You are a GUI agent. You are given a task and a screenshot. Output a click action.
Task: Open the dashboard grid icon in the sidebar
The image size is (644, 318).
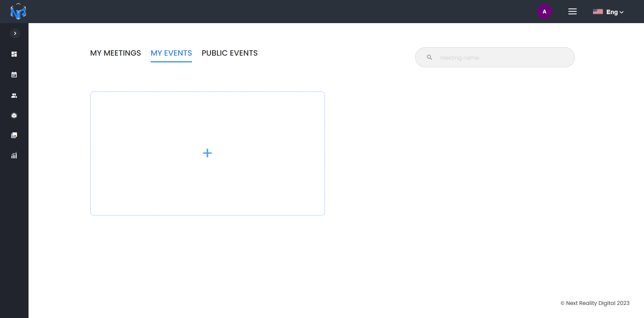pyautogui.click(x=14, y=54)
